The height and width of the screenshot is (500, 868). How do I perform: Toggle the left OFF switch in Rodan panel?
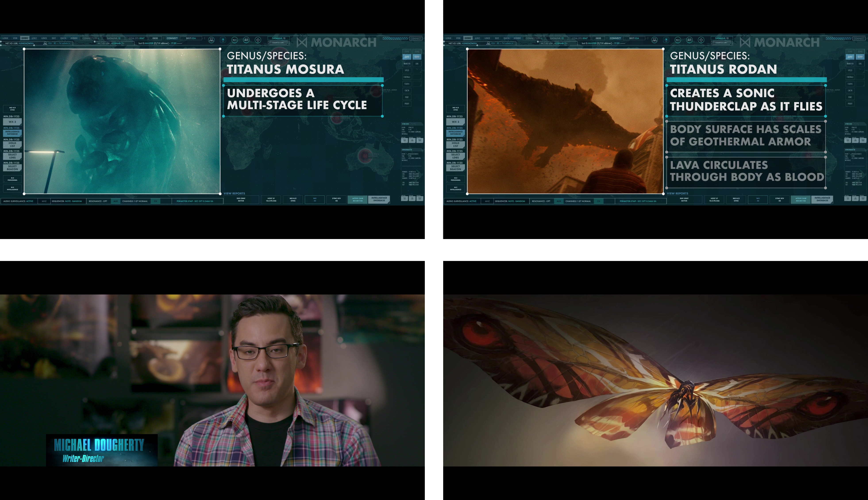pos(850,57)
